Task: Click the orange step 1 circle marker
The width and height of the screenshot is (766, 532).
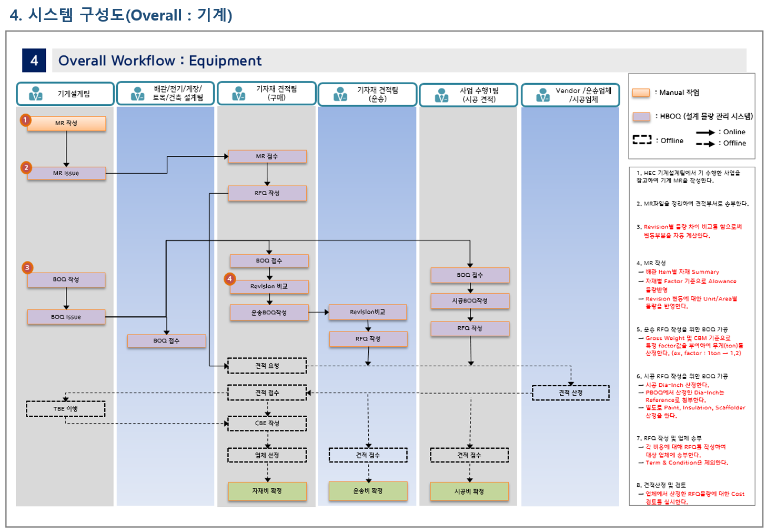Action: [x=25, y=120]
